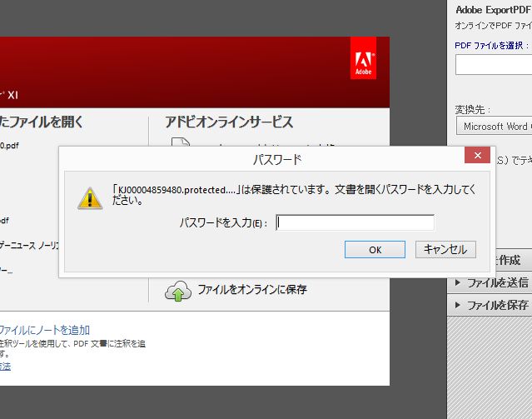The width and height of the screenshot is (532, 419).
Task: Click the yellow warning icon in dialog
Action: pyautogui.click(x=90, y=198)
